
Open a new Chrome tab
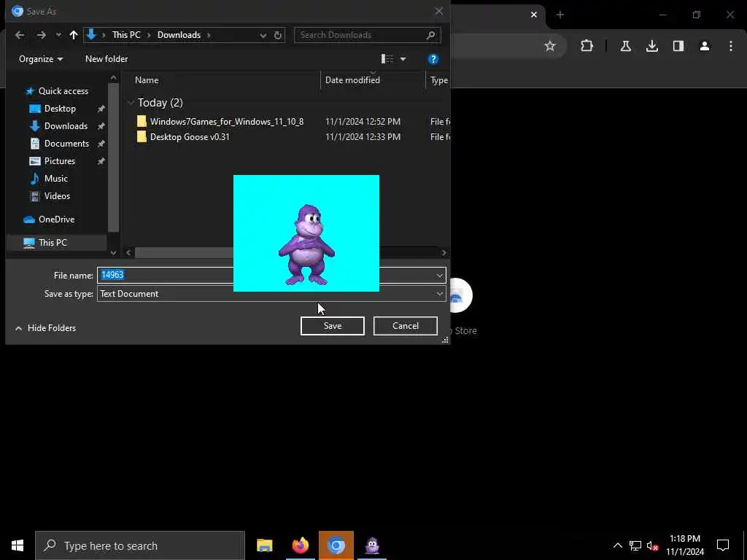point(560,15)
